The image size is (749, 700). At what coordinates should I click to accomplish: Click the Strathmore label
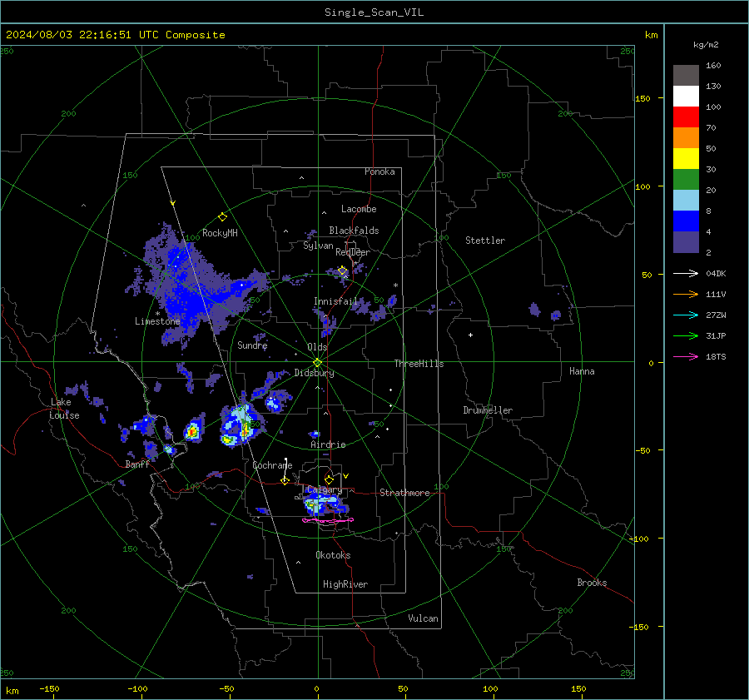coord(404,493)
